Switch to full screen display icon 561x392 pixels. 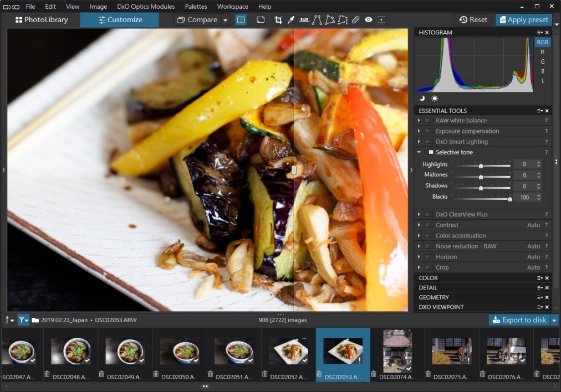pyautogui.click(x=261, y=20)
